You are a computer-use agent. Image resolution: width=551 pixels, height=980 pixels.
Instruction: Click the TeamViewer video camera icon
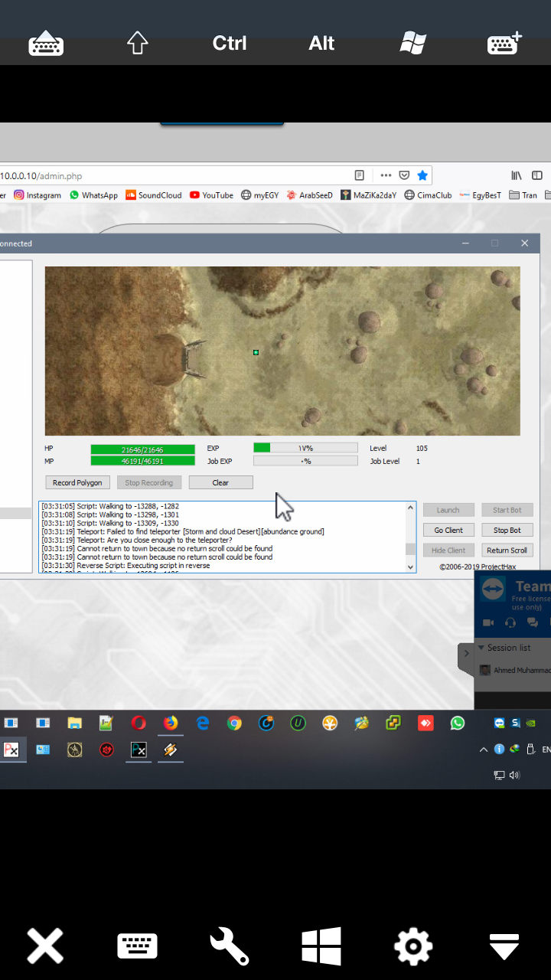pyautogui.click(x=487, y=622)
